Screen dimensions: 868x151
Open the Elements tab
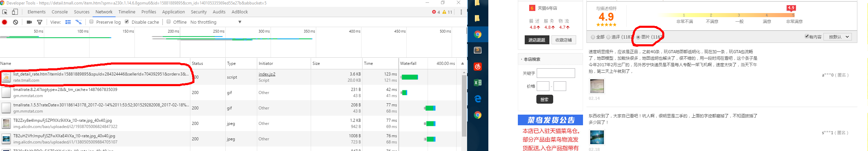point(37,12)
